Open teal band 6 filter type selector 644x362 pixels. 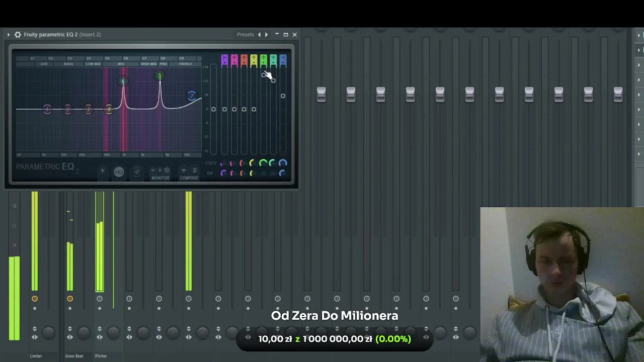point(273,61)
